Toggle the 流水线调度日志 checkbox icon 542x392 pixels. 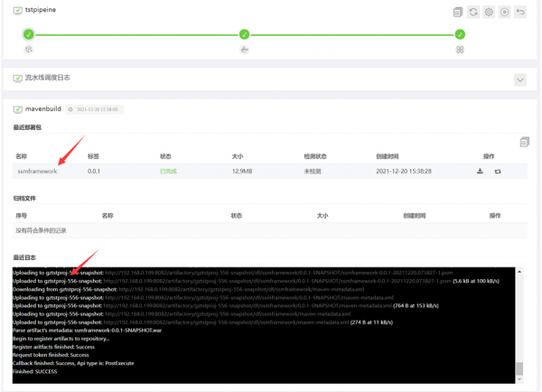coord(18,78)
